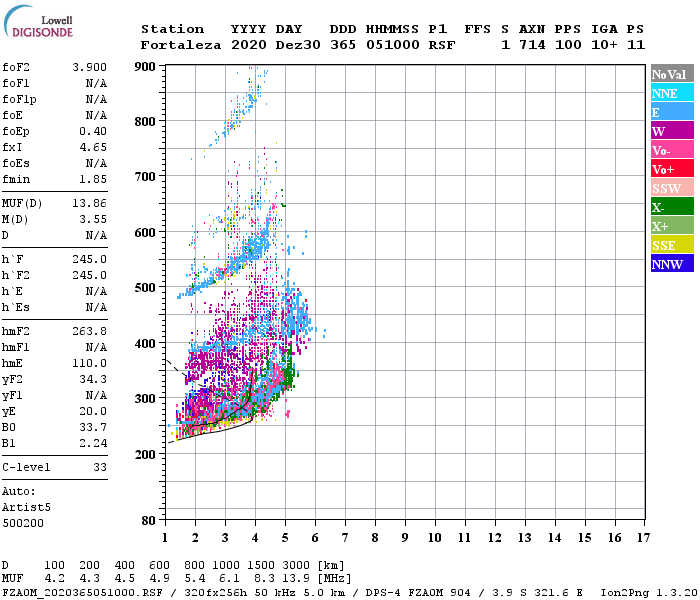Click the Ion2Png 1.3.20 version text
The width and height of the screenshot is (700, 600).
(648, 593)
